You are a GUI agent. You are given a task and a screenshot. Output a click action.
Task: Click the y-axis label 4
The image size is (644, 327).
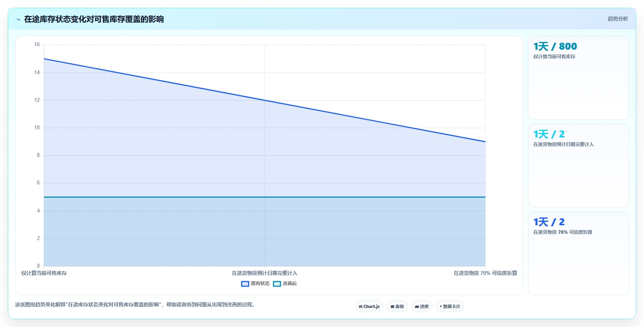pyautogui.click(x=38, y=211)
